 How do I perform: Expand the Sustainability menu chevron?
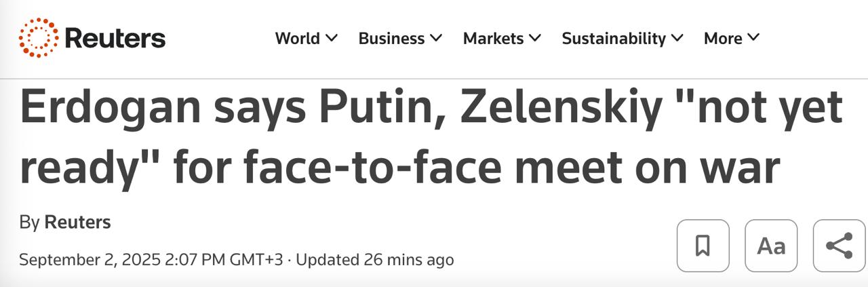(677, 38)
